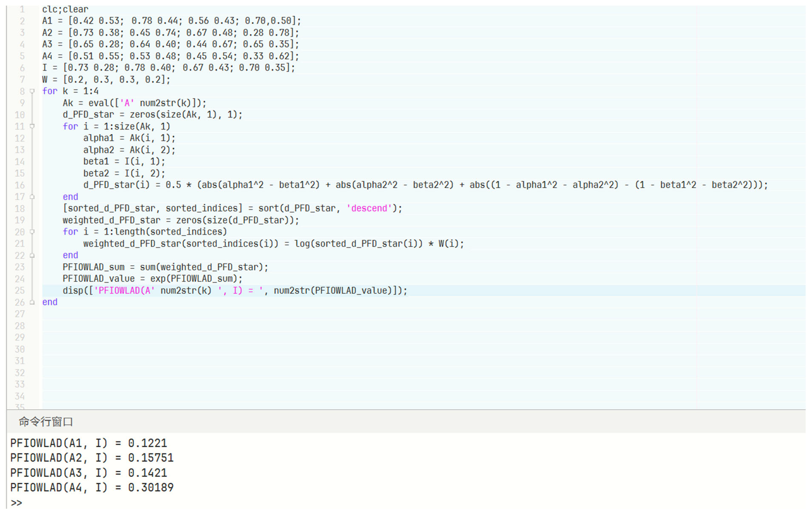This screenshot has height=515, width=812.
Task: Click the W weights vector definition line
Action: click(106, 80)
